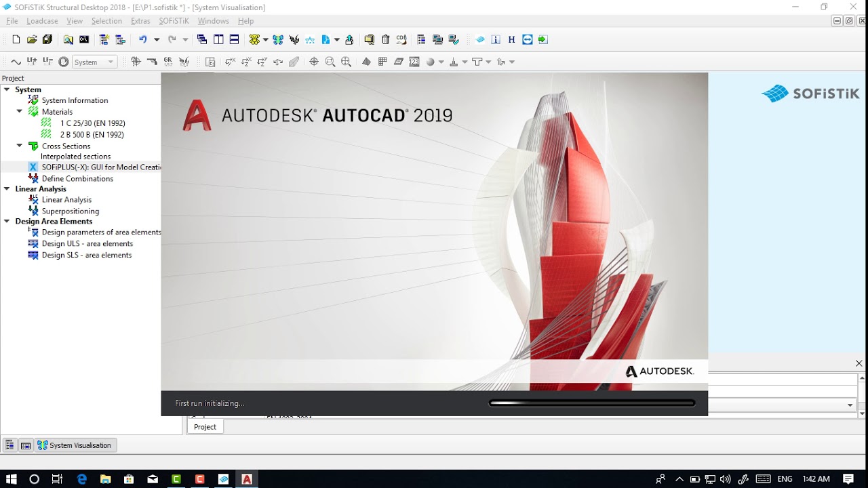Open the teddy bear icon dropdown arrow

point(265,39)
